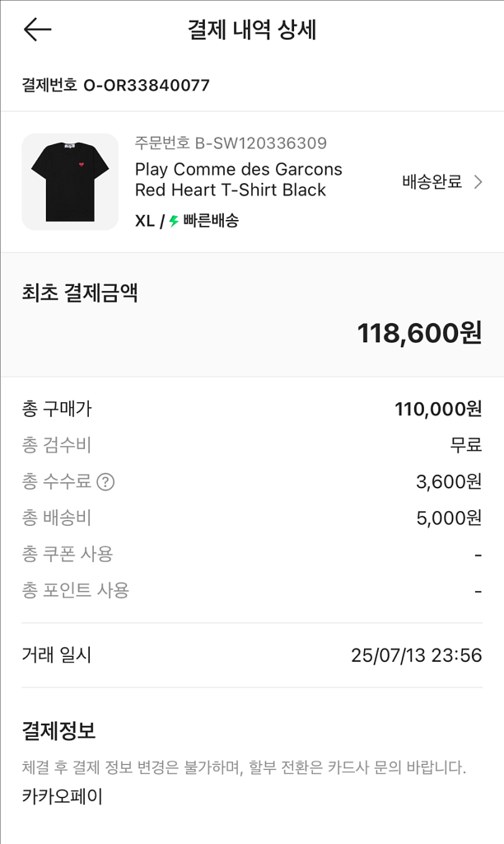The width and height of the screenshot is (504, 844).
Task: Tap the green lightning 빠른배송 icon
Action: tap(174, 221)
